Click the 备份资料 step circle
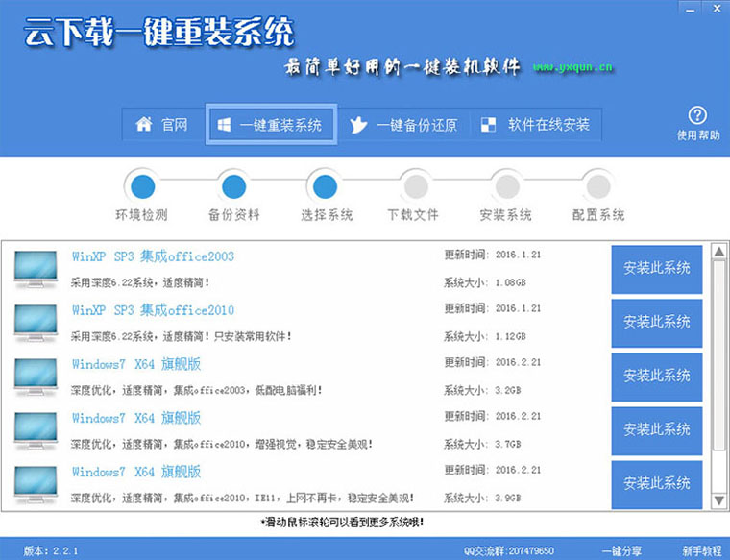 coord(233,183)
